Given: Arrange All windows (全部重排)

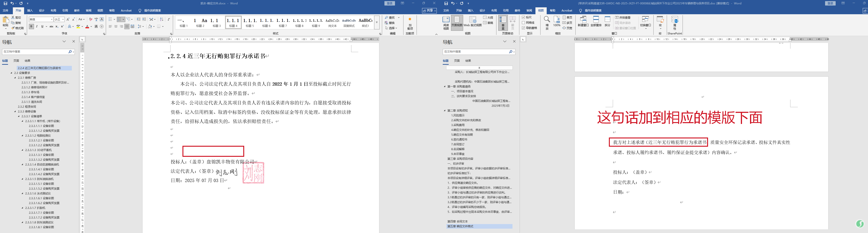Looking at the screenshot, I should (x=596, y=21).
